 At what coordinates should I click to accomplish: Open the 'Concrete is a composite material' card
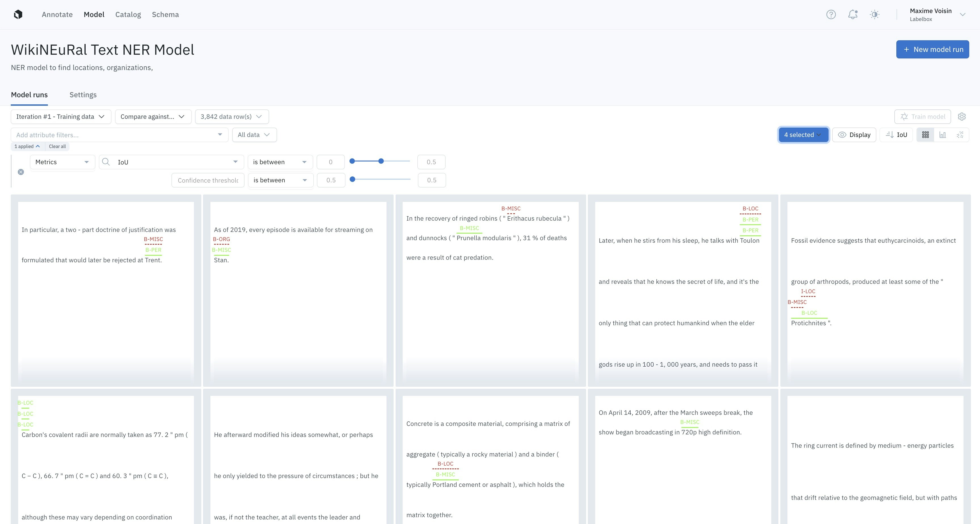click(x=491, y=457)
